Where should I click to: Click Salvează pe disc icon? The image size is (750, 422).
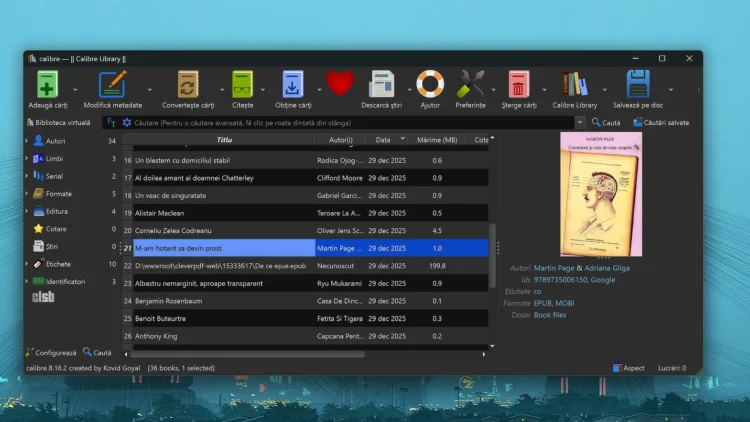click(638, 84)
